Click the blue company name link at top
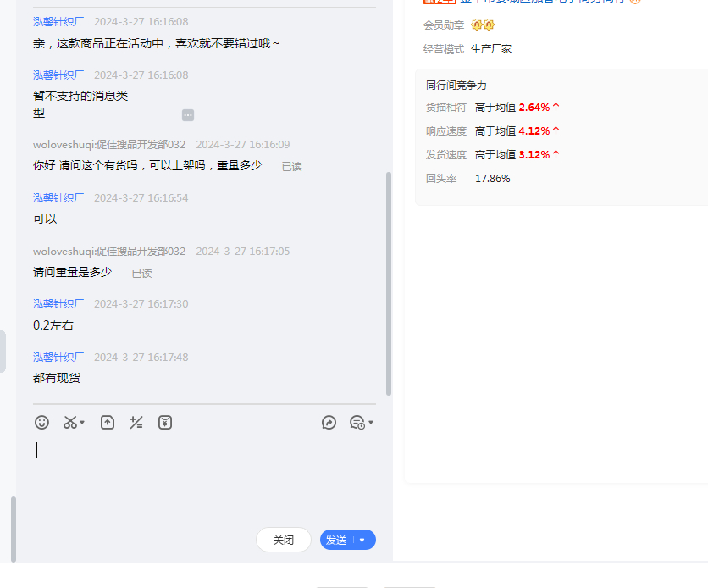The image size is (708, 588). tap(542, 3)
